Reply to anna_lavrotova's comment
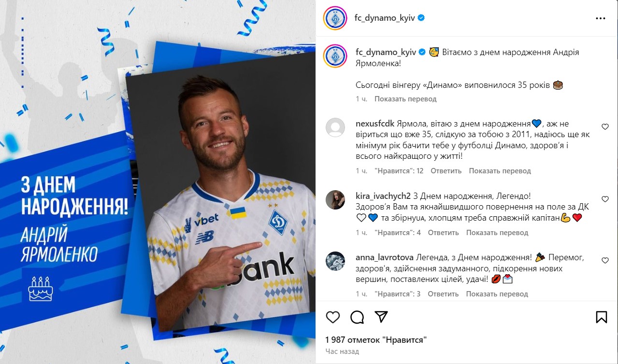The image size is (618, 364). [443, 294]
